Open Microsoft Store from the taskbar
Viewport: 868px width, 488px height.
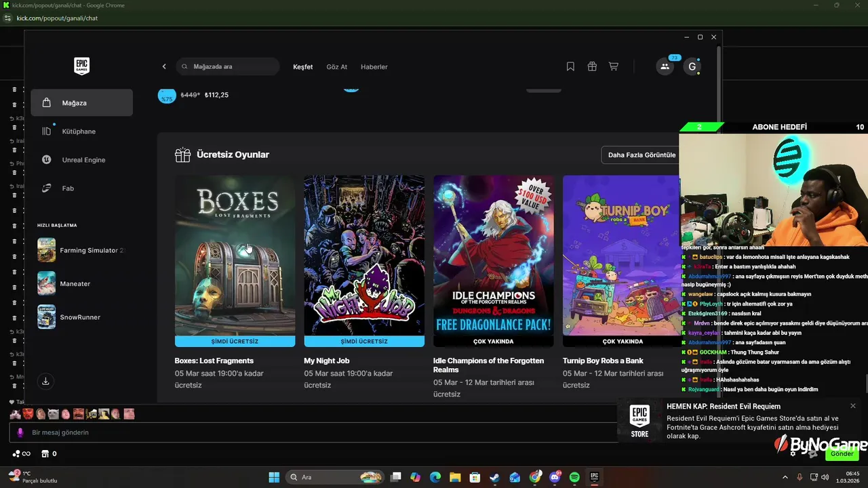point(475,477)
